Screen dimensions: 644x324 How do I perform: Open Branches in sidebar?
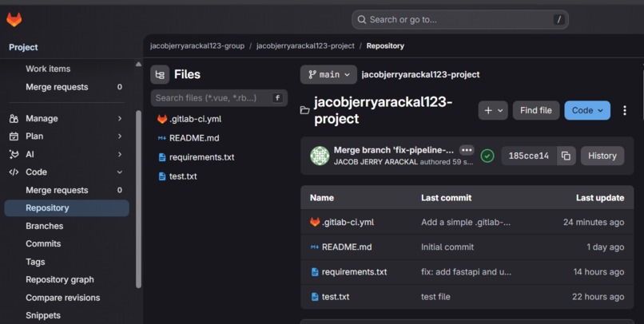[x=45, y=226]
